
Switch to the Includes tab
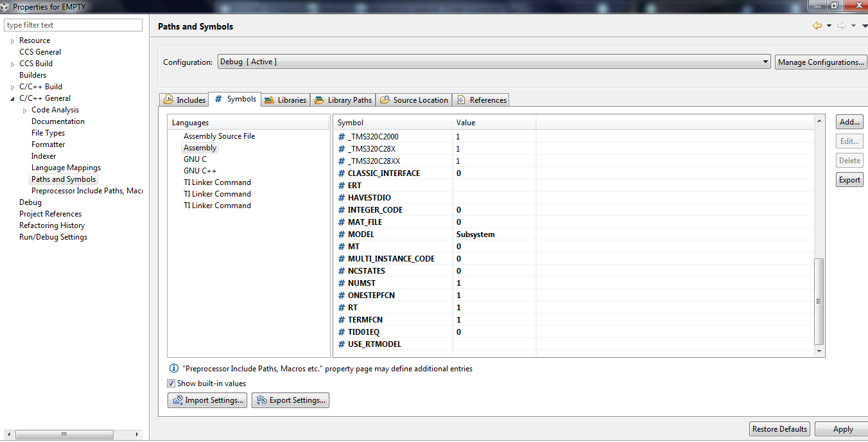click(x=184, y=100)
